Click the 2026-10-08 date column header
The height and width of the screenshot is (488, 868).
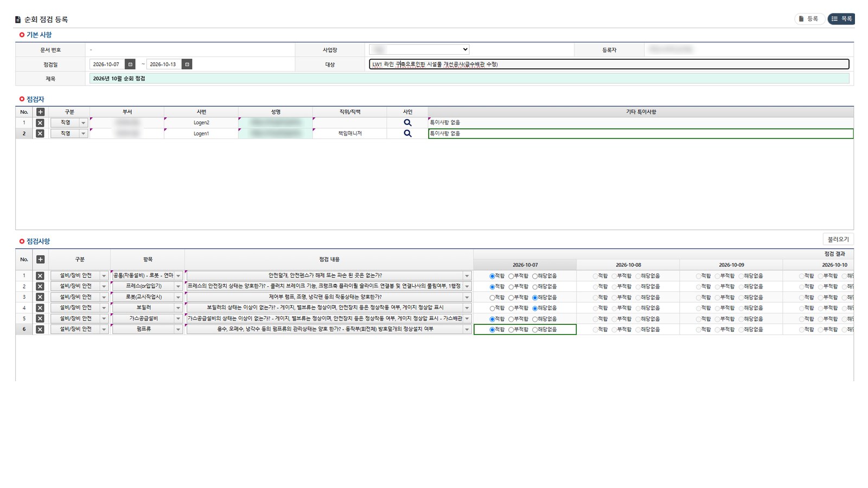(x=628, y=265)
